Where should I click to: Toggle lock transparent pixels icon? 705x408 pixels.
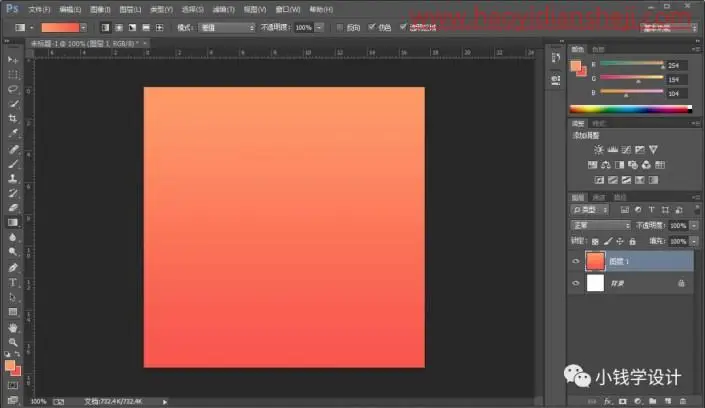(x=595, y=242)
